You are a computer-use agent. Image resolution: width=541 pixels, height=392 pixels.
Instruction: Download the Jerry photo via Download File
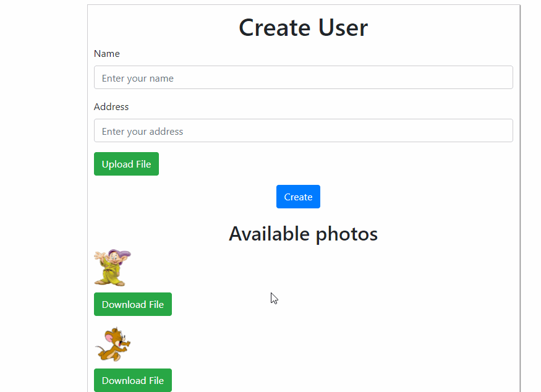[132, 380]
